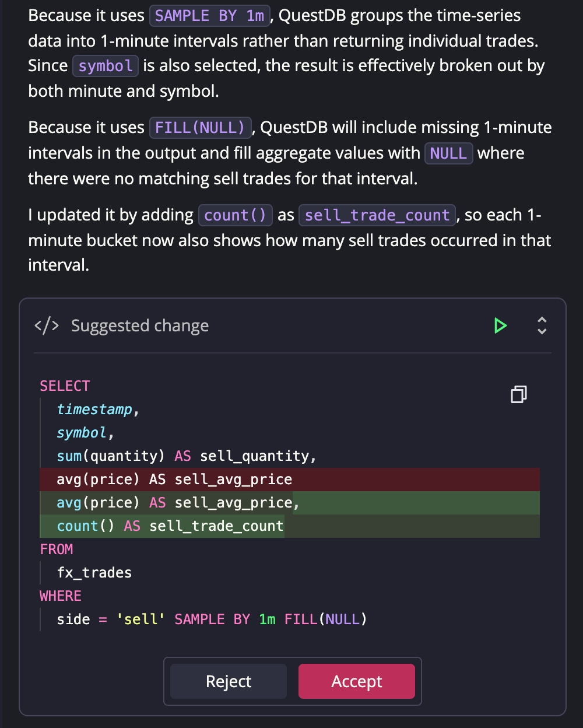Click the 'sell_trade_count' inline code tag
The image size is (583, 728).
click(377, 215)
